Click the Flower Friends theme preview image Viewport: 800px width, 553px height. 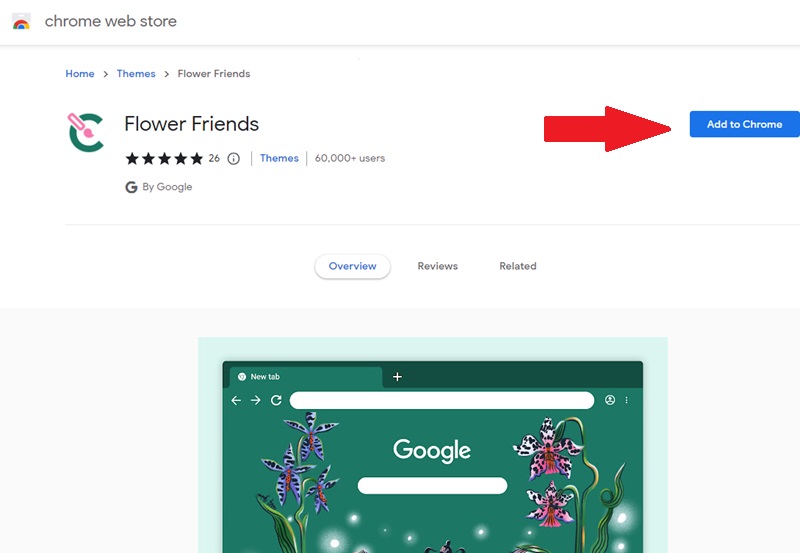coord(433,445)
